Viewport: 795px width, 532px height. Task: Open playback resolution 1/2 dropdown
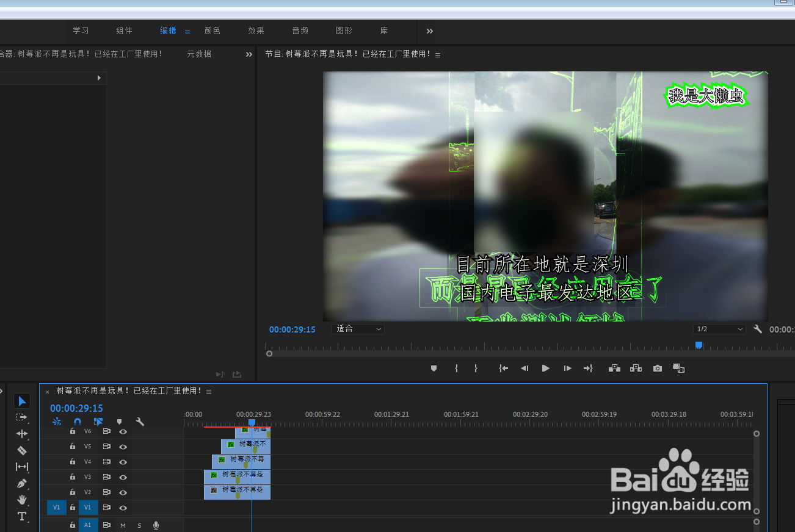coord(719,329)
